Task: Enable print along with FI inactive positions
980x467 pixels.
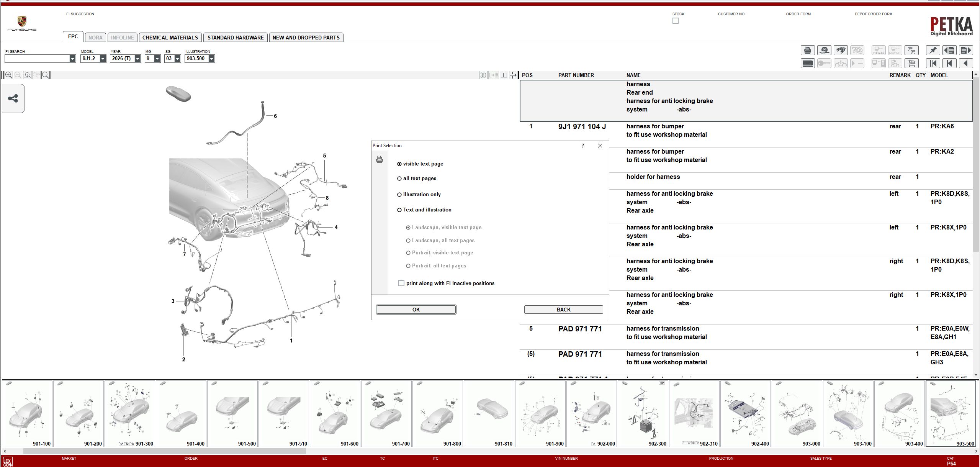Action: coord(401,283)
